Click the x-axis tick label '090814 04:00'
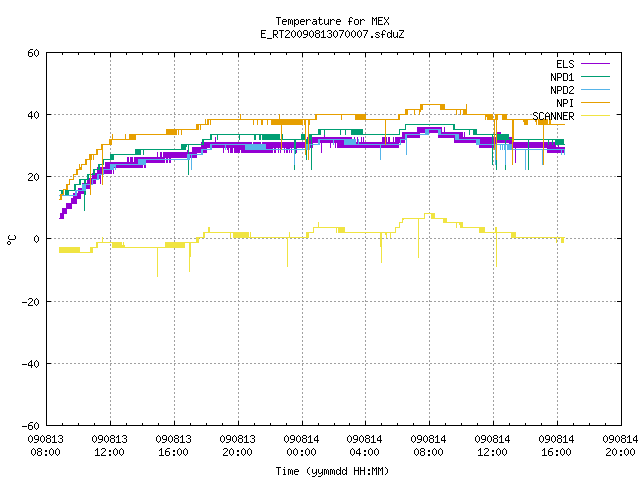Viewport: 640px width, 480px height. (x=364, y=446)
